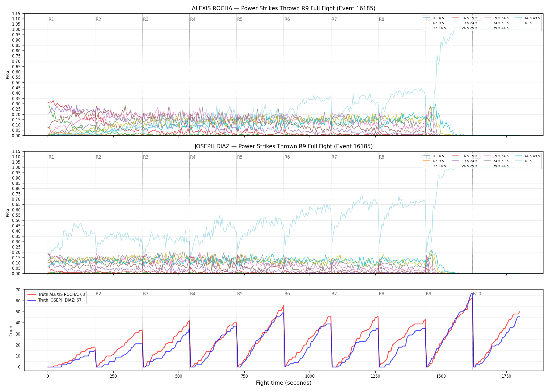
Task: Click the R10 round marker in the Count chart
Action: coord(477,294)
